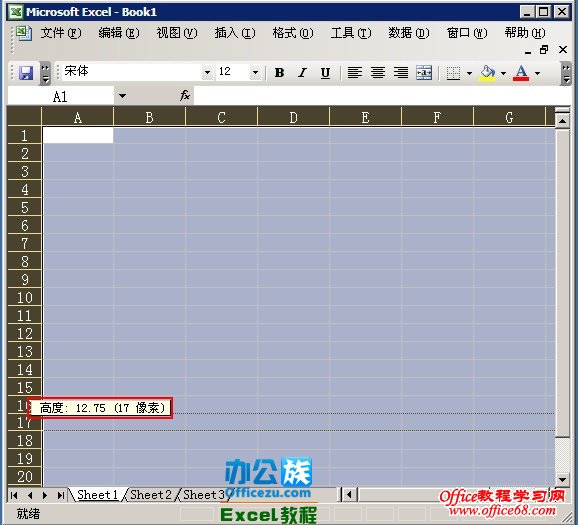Open the font name dropdown
The height and width of the screenshot is (525, 578).
(x=208, y=72)
